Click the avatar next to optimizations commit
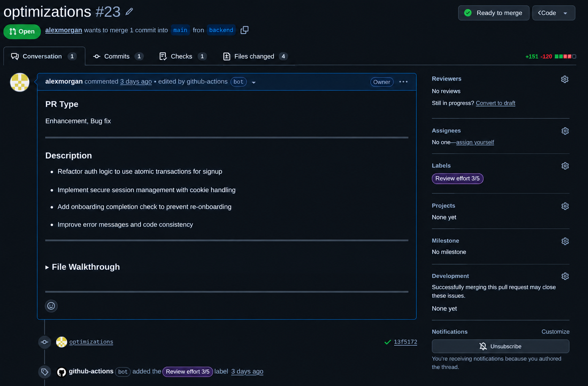Screen dimensions: 588x386 (62, 342)
